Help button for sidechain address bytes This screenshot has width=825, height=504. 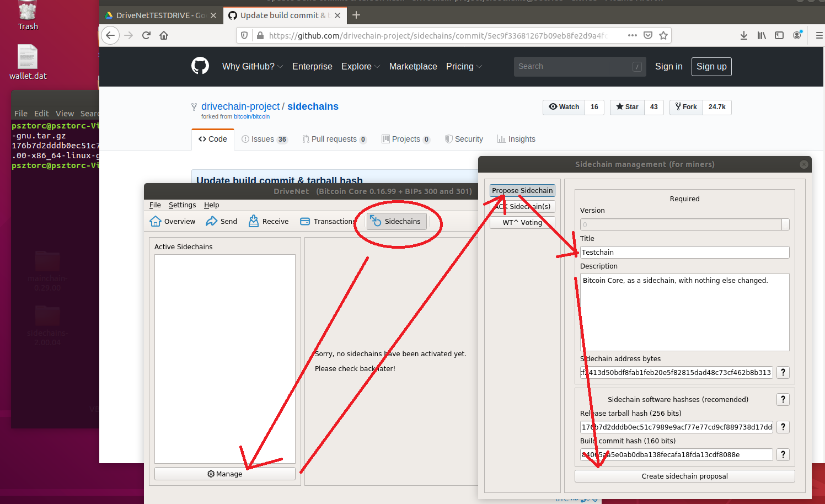coord(783,372)
